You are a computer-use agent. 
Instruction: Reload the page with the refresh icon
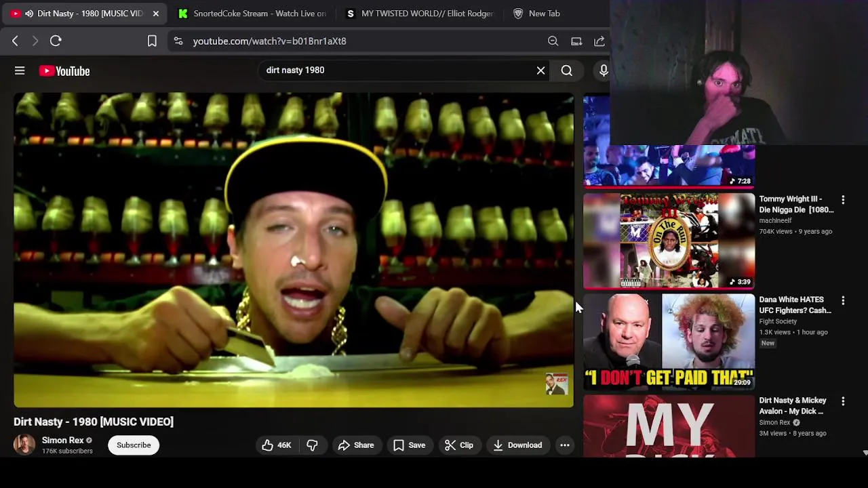[x=56, y=41]
